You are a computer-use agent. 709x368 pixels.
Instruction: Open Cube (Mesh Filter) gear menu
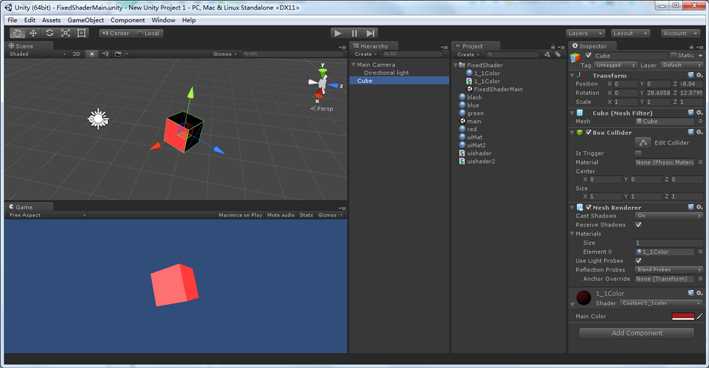pos(700,113)
